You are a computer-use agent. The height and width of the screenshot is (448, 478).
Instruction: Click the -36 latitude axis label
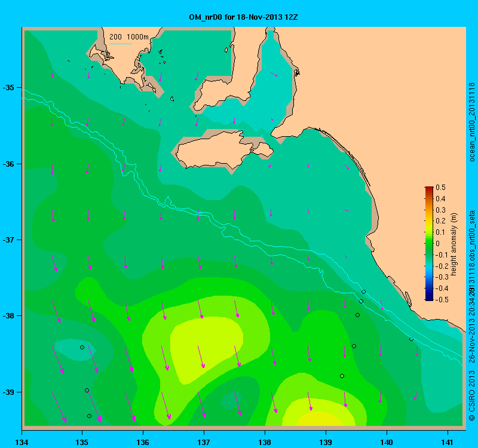(8, 164)
